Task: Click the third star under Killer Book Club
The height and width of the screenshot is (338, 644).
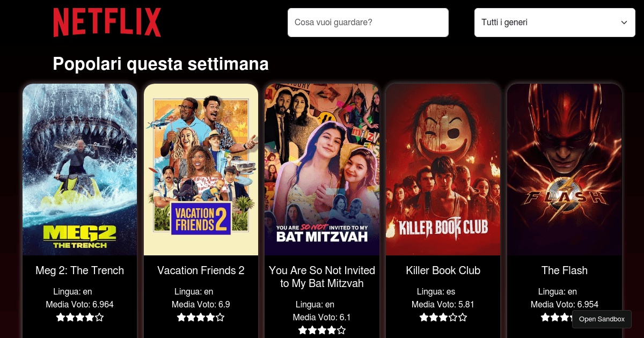Action: (443, 317)
